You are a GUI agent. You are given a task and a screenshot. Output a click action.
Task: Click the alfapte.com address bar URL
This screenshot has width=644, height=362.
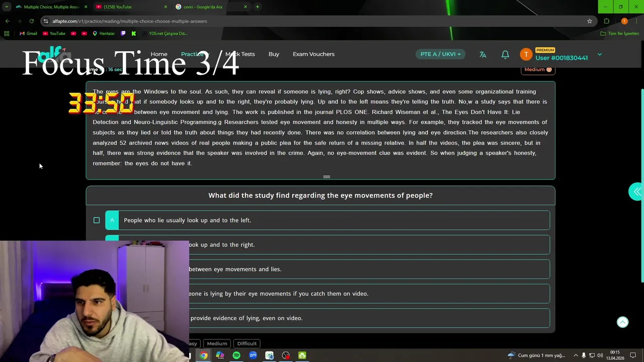(x=130, y=21)
